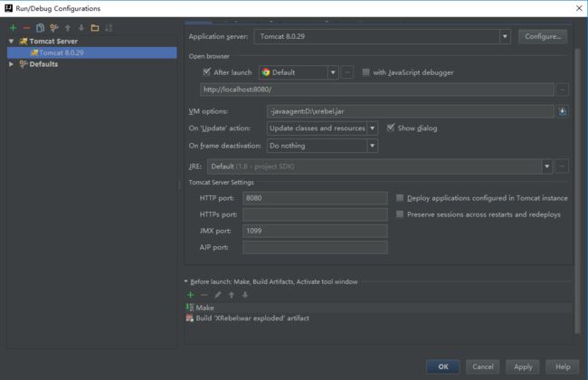
Task: Open the JRE dropdown
Action: coord(546,166)
